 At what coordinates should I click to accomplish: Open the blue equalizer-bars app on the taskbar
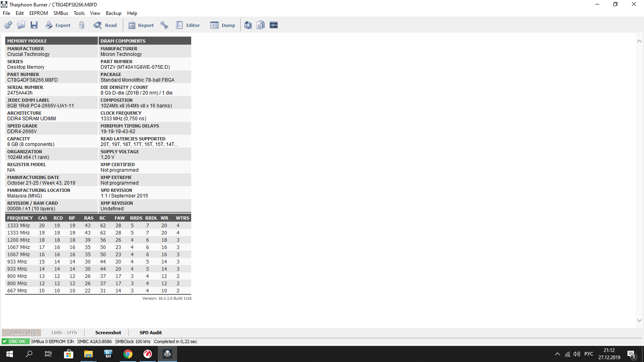(108, 354)
